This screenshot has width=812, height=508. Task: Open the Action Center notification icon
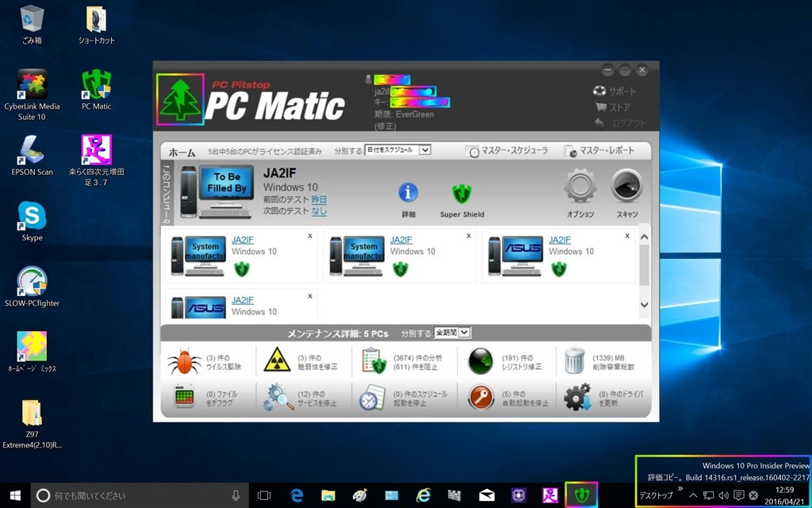click(739, 495)
